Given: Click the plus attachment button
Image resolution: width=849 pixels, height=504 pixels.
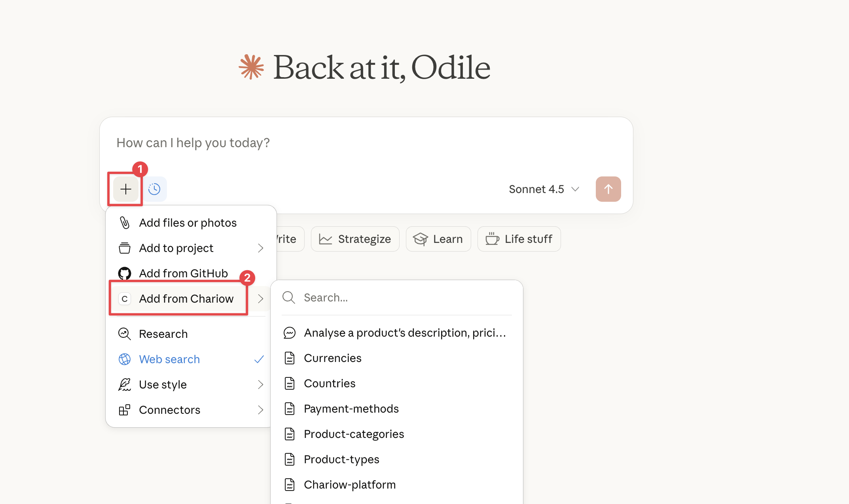Looking at the screenshot, I should click(x=126, y=189).
